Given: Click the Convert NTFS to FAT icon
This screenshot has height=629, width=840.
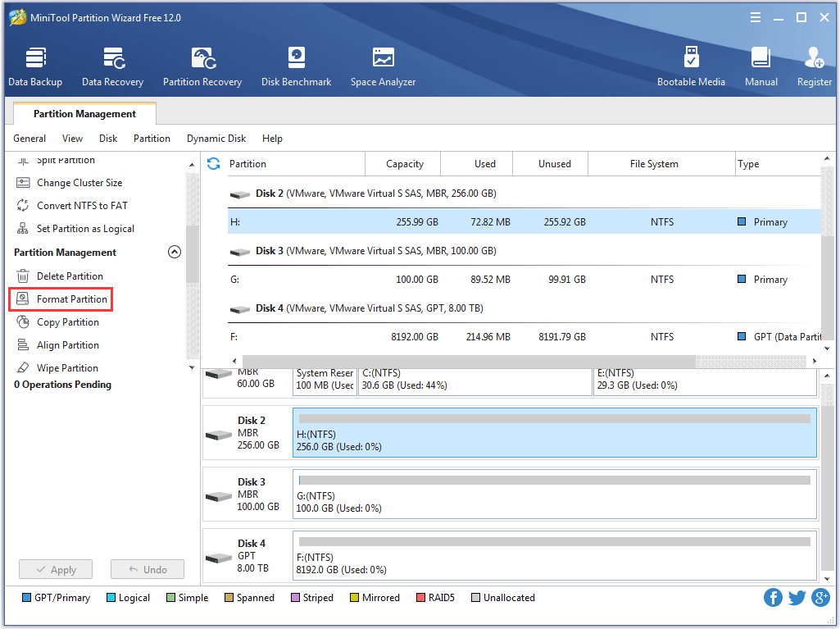Looking at the screenshot, I should pyautogui.click(x=23, y=205).
